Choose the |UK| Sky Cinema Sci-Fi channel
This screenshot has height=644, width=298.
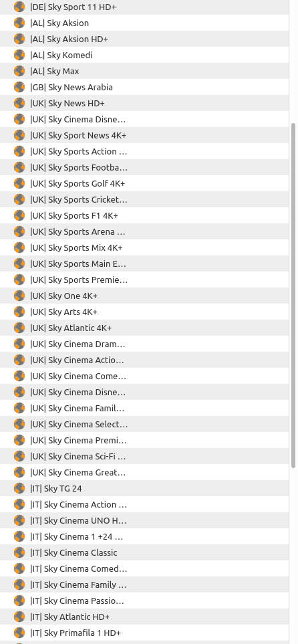(x=144, y=456)
